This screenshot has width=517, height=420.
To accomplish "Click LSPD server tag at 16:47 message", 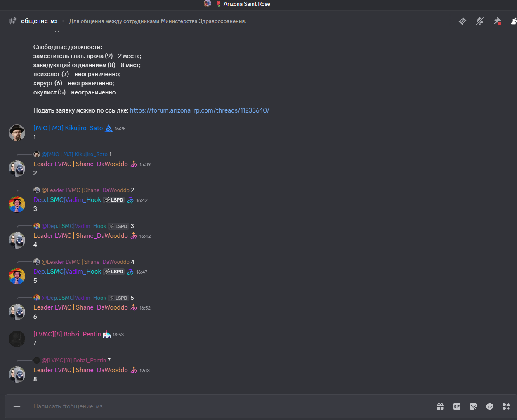I will [x=114, y=272].
